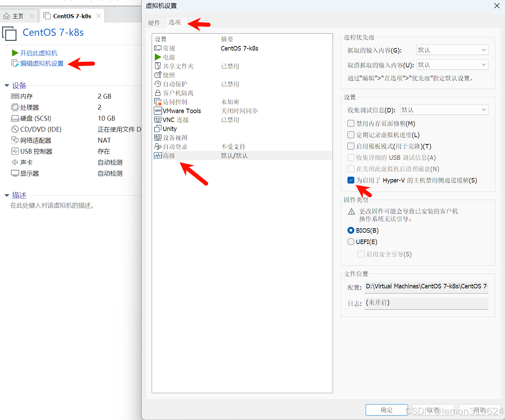This screenshot has width=505, height=420.
Task: Click the Power (电源) green arrow icon
Action: [158, 57]
